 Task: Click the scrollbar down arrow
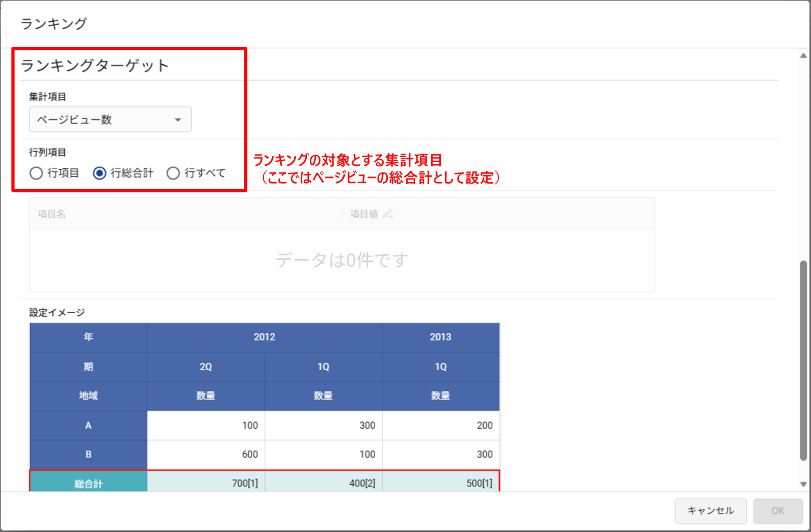click(x=803, y=484)
